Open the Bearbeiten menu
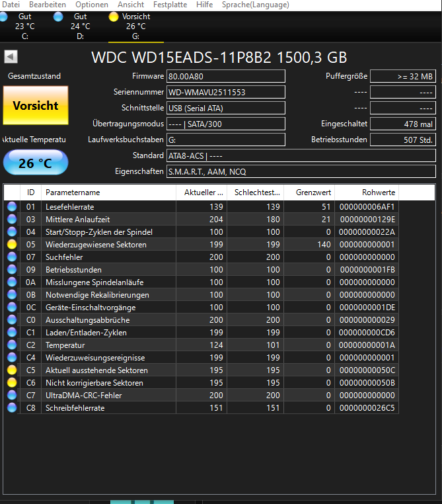This screenshot has width=442, height=504. click(x=48, y=5)
